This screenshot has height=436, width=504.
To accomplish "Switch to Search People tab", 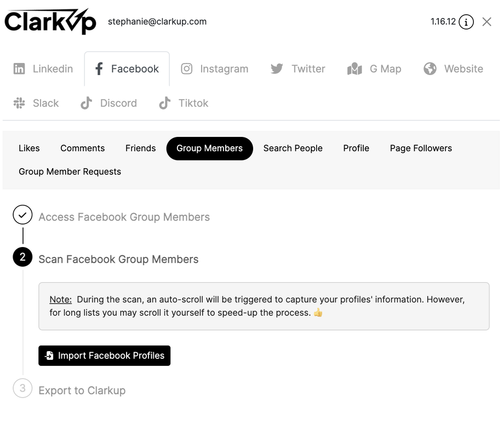I will 293,148.
